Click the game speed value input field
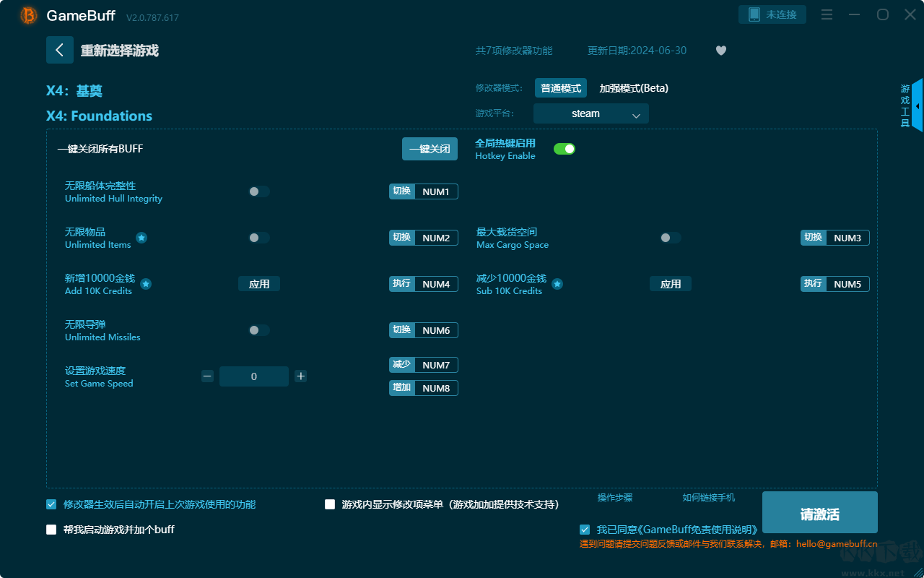The width and height of the screenshot is (924, 578). point(254,376)
